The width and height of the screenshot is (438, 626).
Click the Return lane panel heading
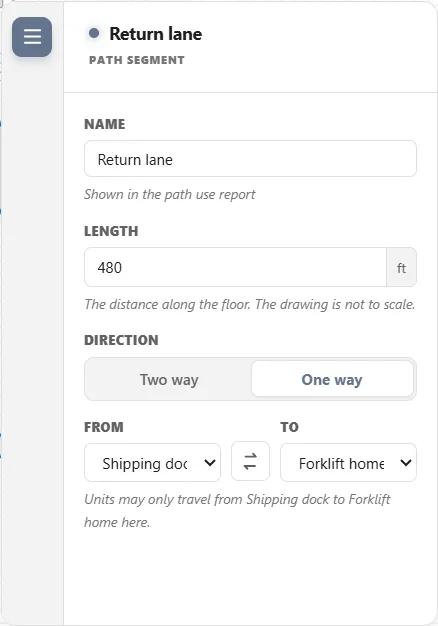(156, 34)
